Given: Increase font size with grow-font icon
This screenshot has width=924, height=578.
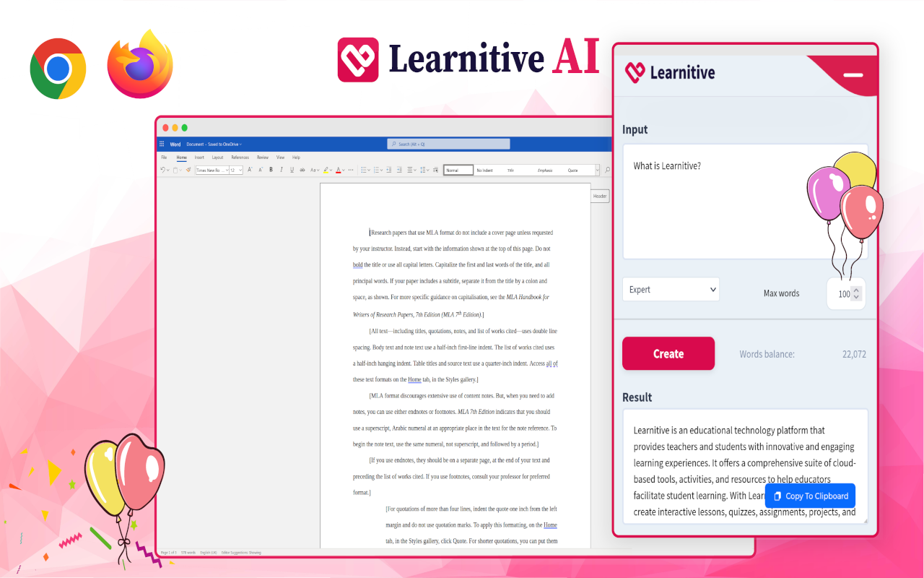Looking at the screenshot, I should coord(250,170).
